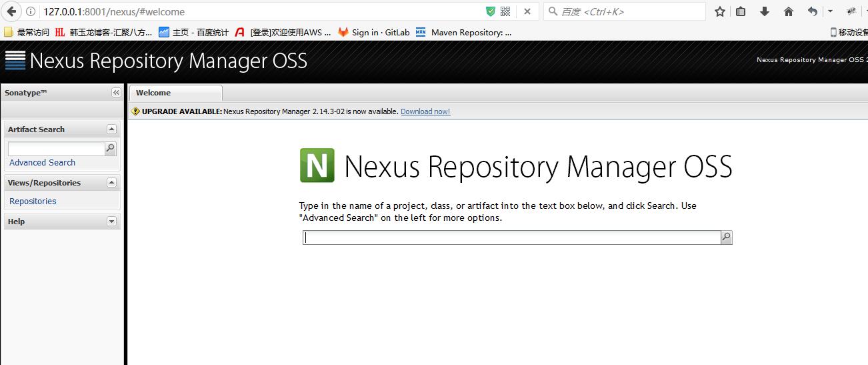This screenshot has width=868, height=365.
Task: Bookmark this page with the star icon
Action: pos(720,11)
